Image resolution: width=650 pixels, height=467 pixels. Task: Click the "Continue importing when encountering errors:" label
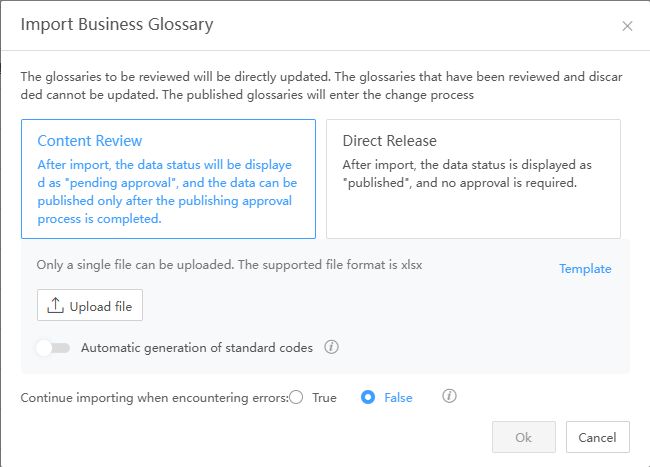pos(155,398)
